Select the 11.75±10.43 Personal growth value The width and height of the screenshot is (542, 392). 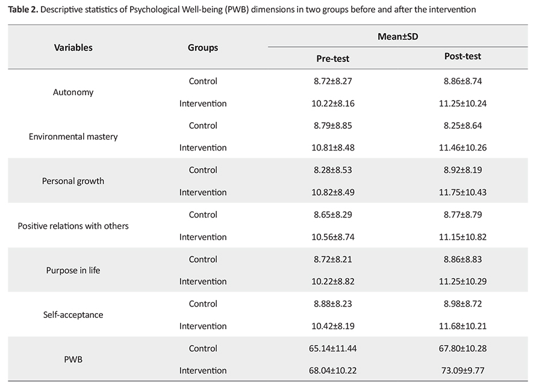click(x=463, y=193)
